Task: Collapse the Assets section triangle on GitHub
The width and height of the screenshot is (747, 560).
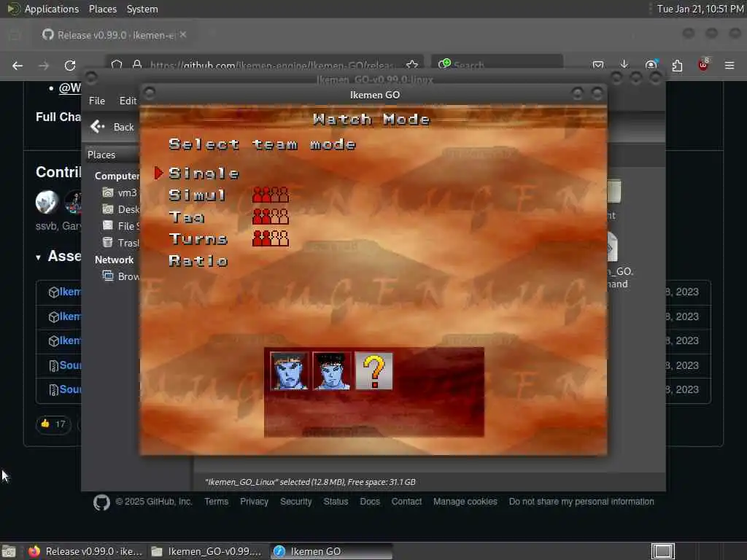Action: tap(38, 257)
